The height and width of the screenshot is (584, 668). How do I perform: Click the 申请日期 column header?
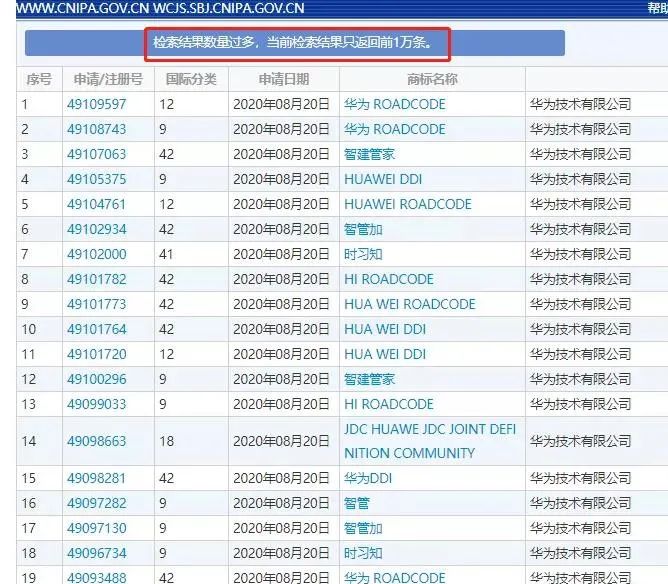(x=284, y=79)
